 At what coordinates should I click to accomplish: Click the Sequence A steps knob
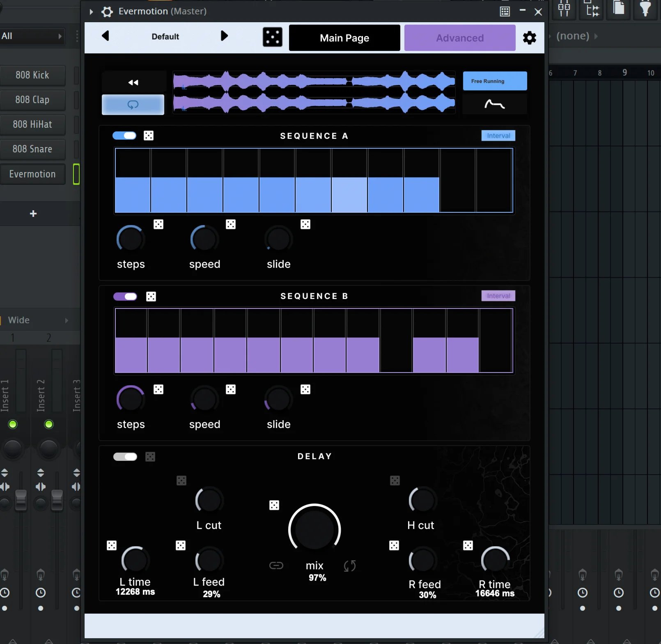[x=131, y=239]
